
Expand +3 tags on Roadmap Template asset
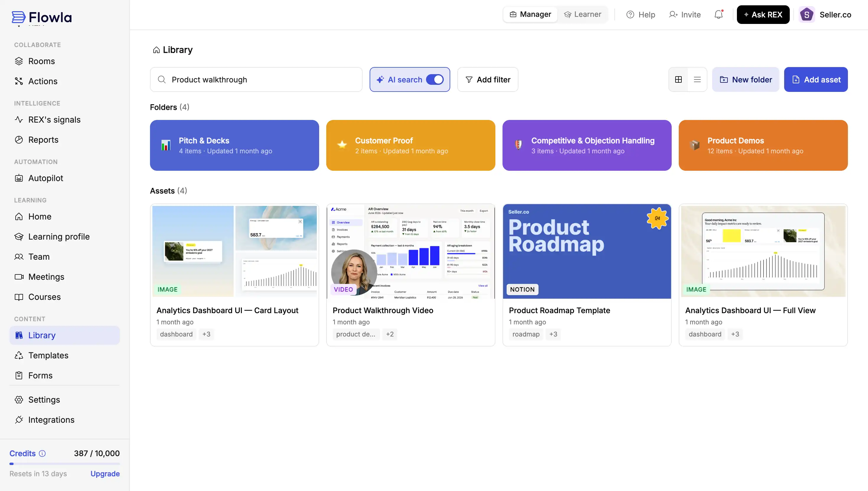pos(553,334)
